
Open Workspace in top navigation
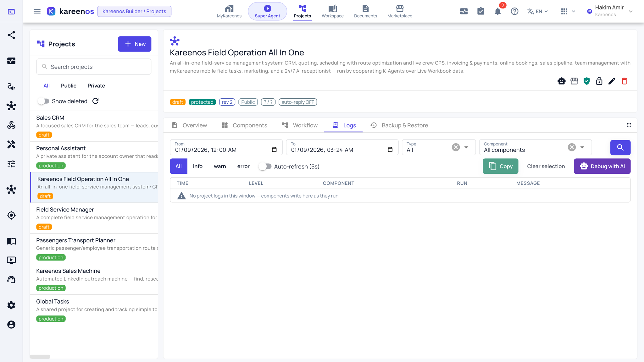click(x=333, y=11)
